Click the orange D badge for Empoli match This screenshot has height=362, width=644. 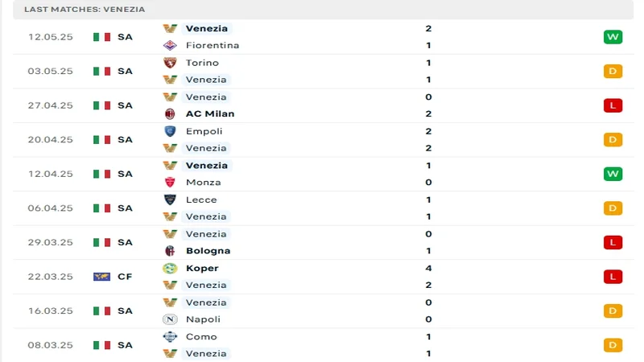(613, 139)
